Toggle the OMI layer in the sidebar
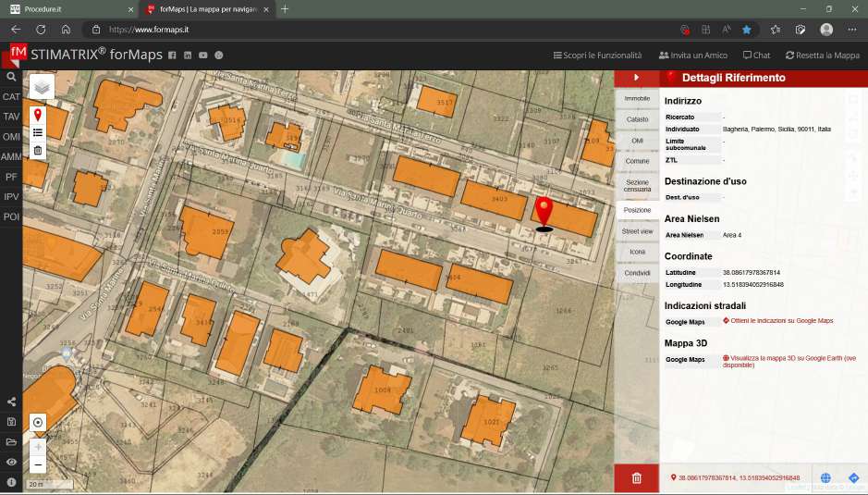The width and height of the screenshot is (868, 495). [x=11, y=137]
